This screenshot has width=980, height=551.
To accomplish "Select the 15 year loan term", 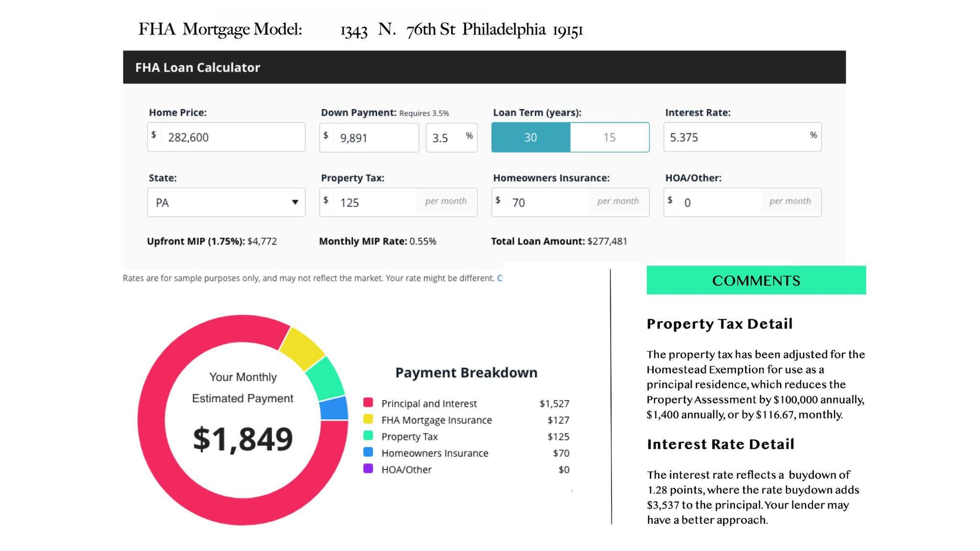I will 609,137.
